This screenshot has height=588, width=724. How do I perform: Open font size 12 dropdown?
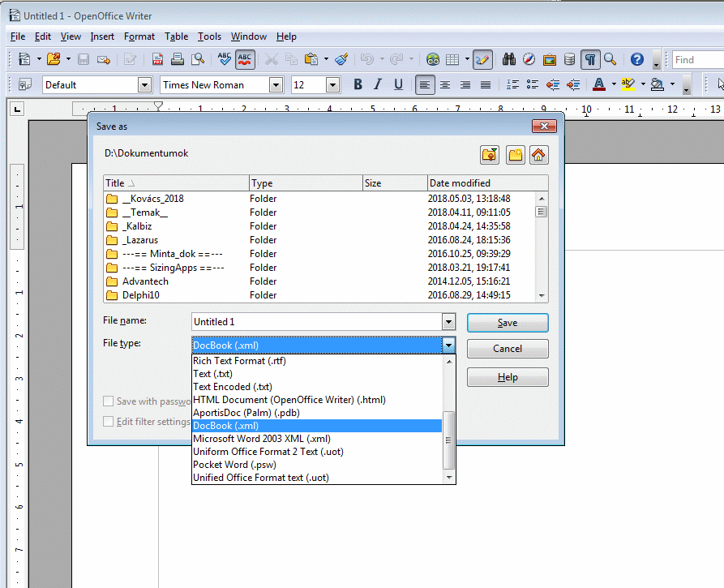point(332,85)
